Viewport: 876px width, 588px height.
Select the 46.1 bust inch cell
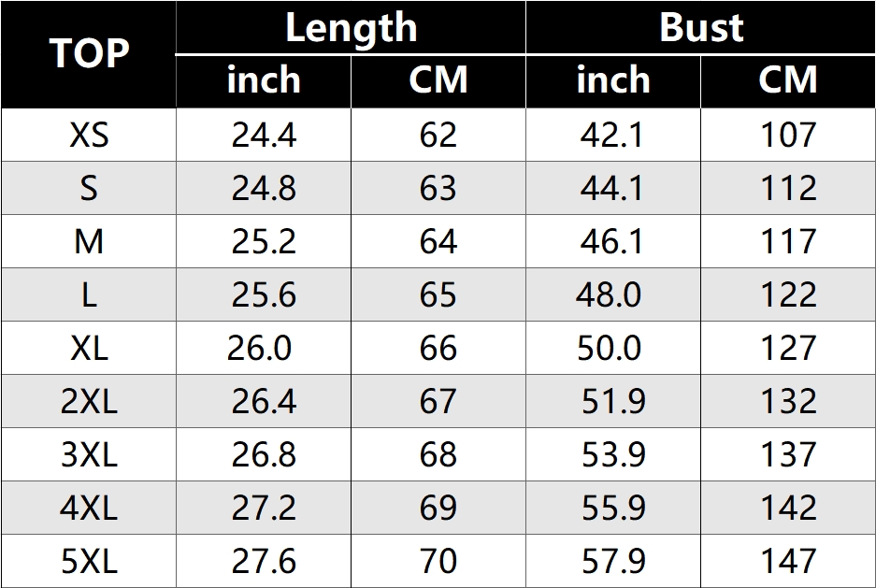[611, 242]
